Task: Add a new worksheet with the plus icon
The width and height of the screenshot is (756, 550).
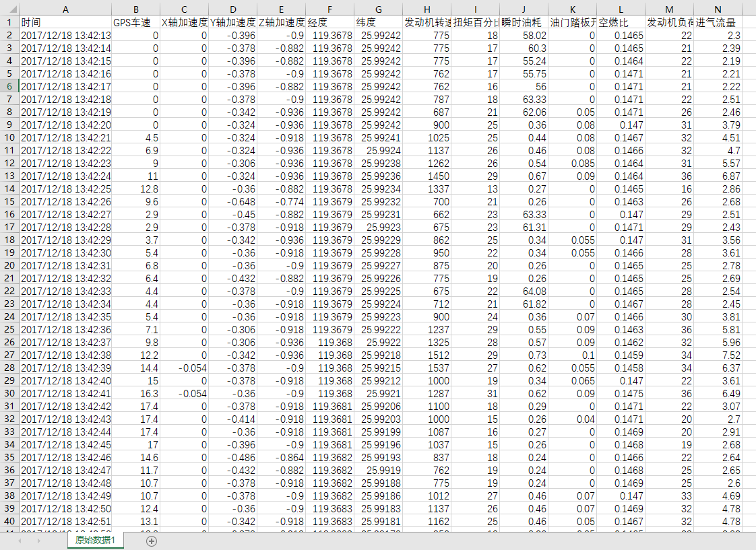Action: point(152,540)
